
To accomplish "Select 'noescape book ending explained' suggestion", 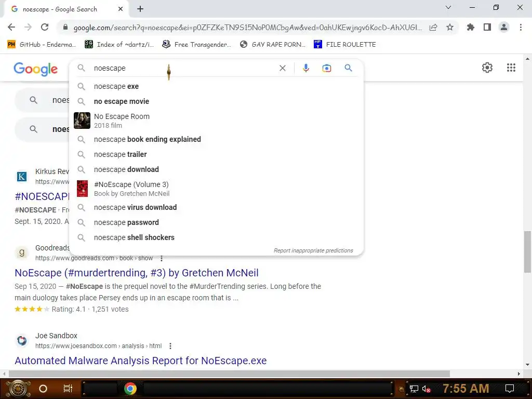I will [x=216, y=139].
